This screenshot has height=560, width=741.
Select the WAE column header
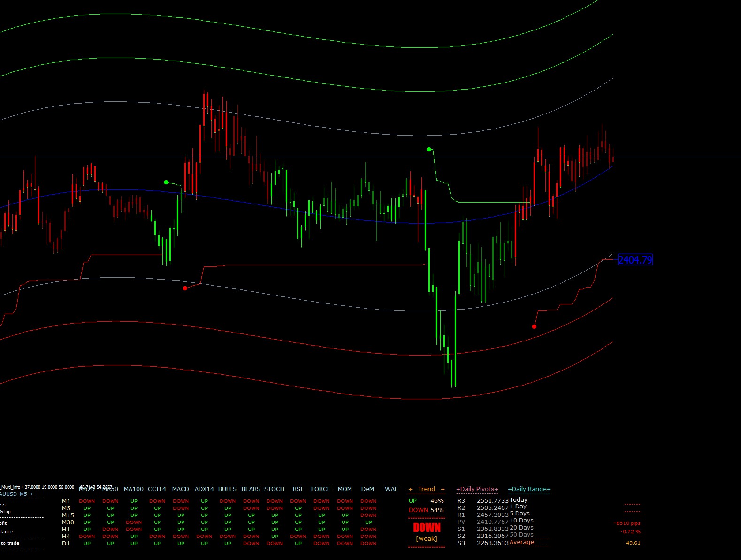click(x=392, y=489)
